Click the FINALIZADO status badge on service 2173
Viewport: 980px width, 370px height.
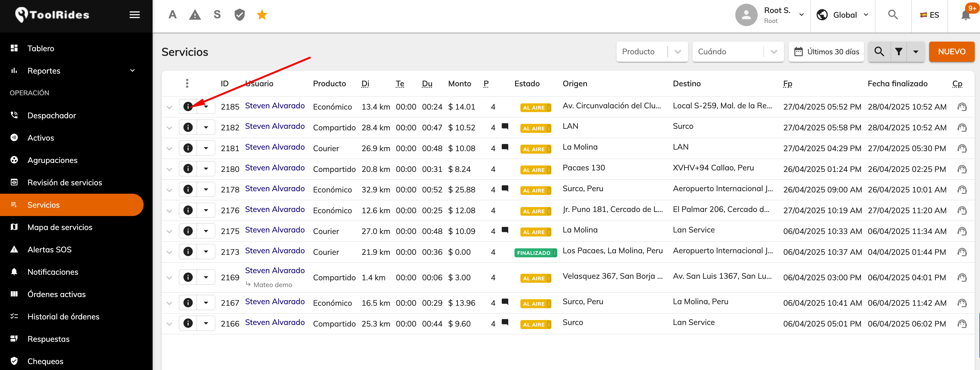[x=536, y=253]
